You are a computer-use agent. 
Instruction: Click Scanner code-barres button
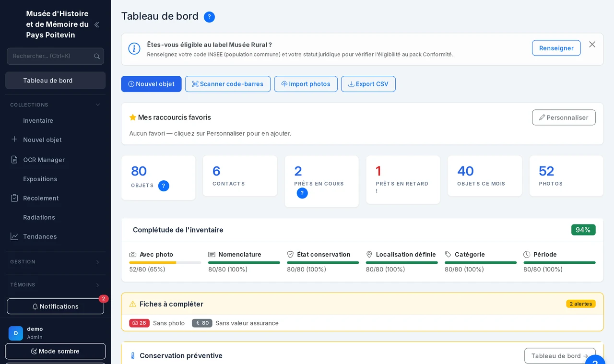(228, 84)
